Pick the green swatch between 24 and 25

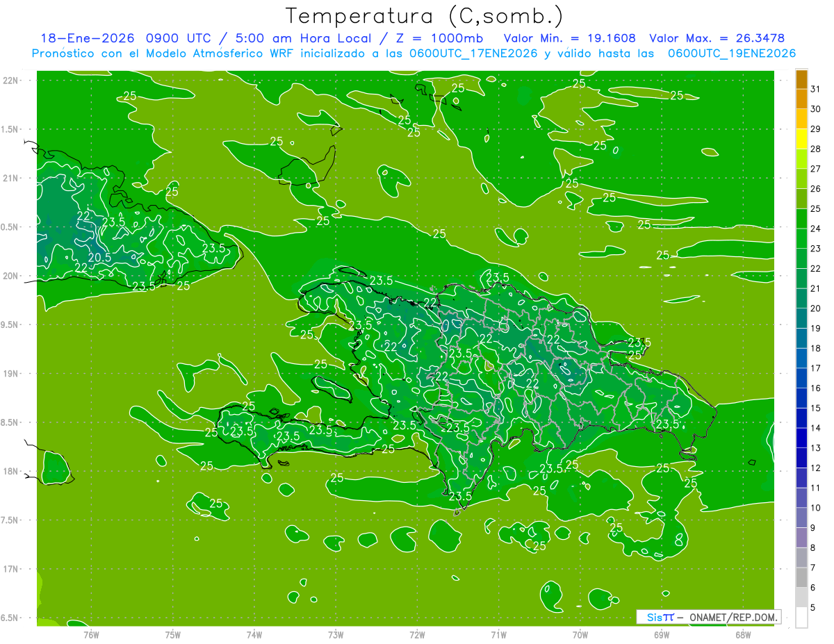coord(801,219)
